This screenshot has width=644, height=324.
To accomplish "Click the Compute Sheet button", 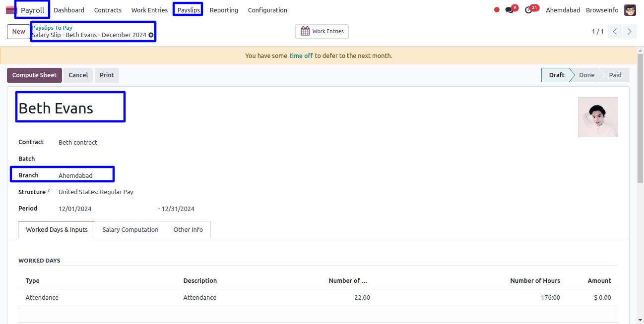I will pos(35,75).
